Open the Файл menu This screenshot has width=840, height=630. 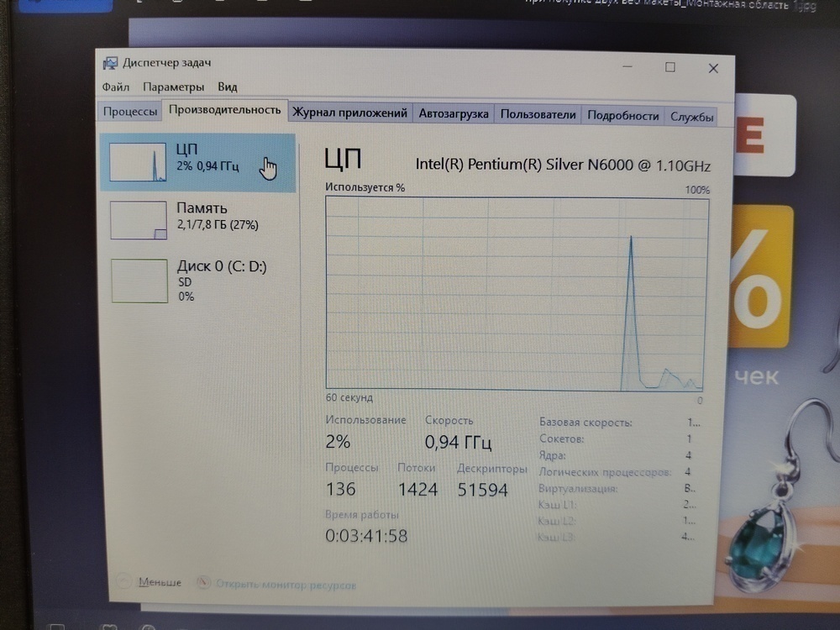tap(116, 87)
